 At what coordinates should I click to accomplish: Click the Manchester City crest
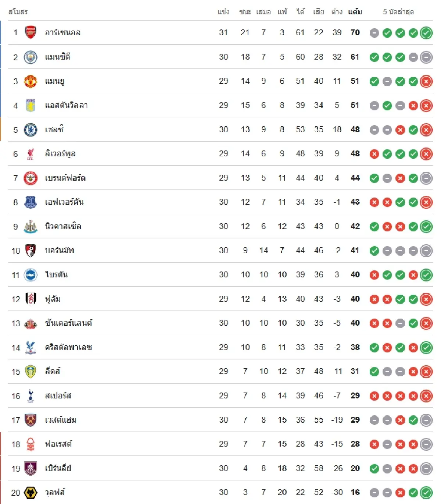point(31,57)
